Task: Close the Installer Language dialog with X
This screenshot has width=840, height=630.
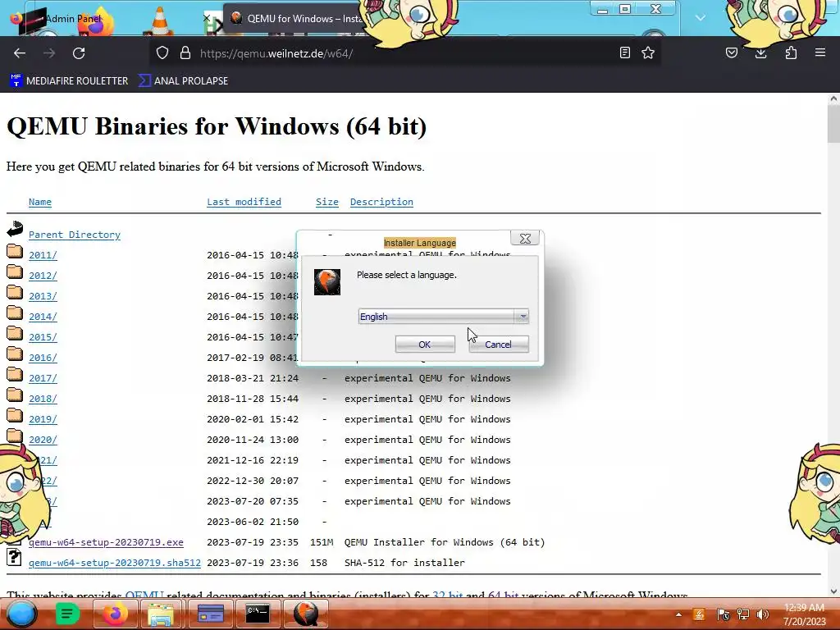Action: click(525, 239)
